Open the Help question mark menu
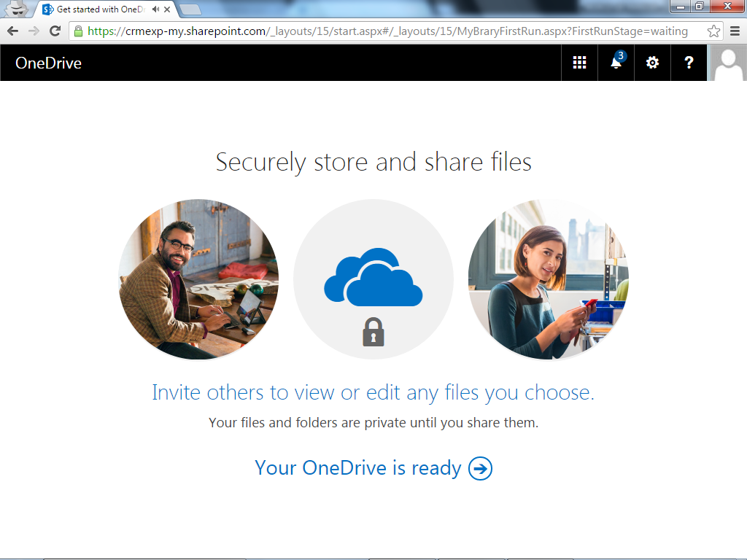The height and width of the screenshot is (560, 747). point(688,63)
